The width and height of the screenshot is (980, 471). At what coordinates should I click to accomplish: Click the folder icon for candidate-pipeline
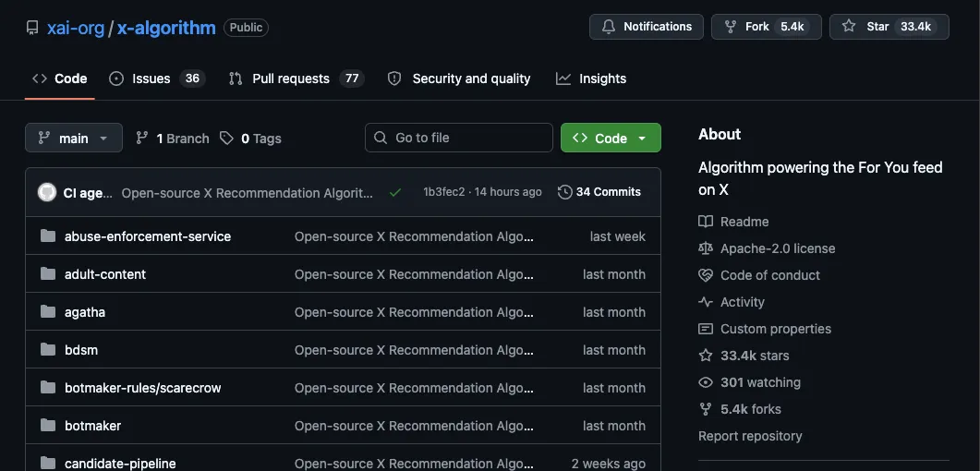[48, 464]
